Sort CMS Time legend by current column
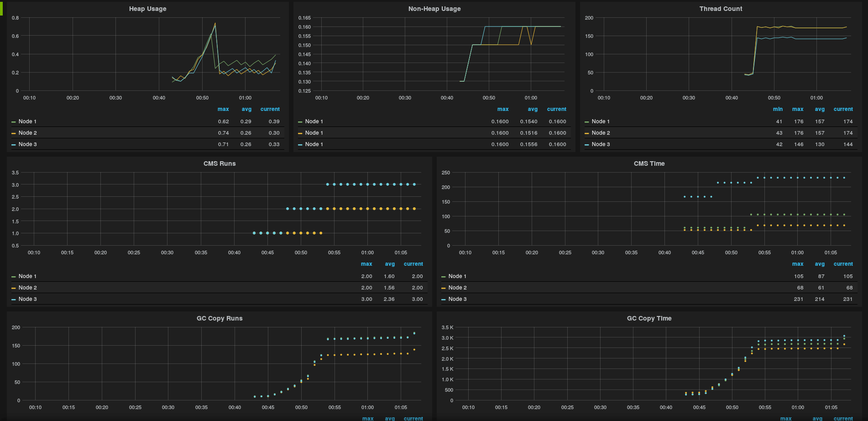 (843, 264)
